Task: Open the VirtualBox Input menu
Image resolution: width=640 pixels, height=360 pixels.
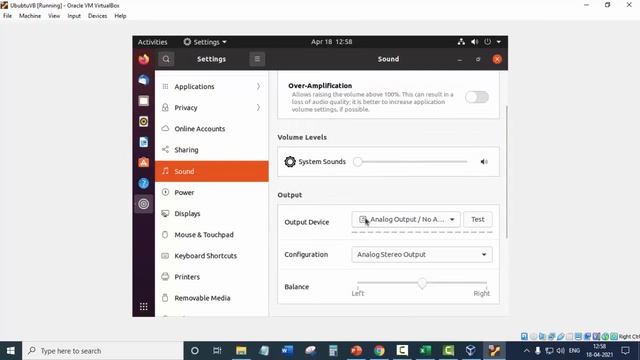Action: pyautogui.click(x=74, y=16)
